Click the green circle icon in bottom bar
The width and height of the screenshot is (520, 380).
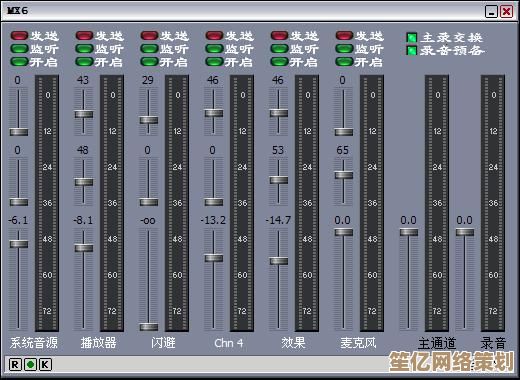click(x=30, y=364)
